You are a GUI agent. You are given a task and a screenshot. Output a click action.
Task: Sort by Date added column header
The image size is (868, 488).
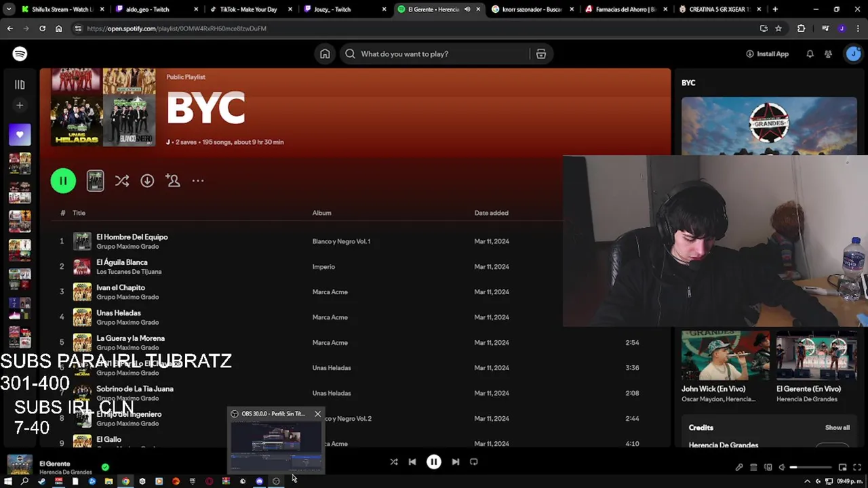pyautogui.click(x=491, y=213)
